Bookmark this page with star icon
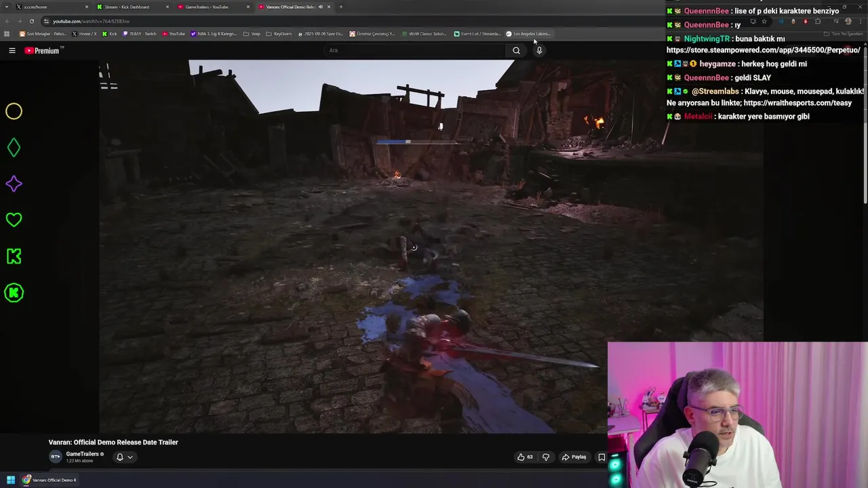This screenshot has width=868, height=488. pos(764,21)
